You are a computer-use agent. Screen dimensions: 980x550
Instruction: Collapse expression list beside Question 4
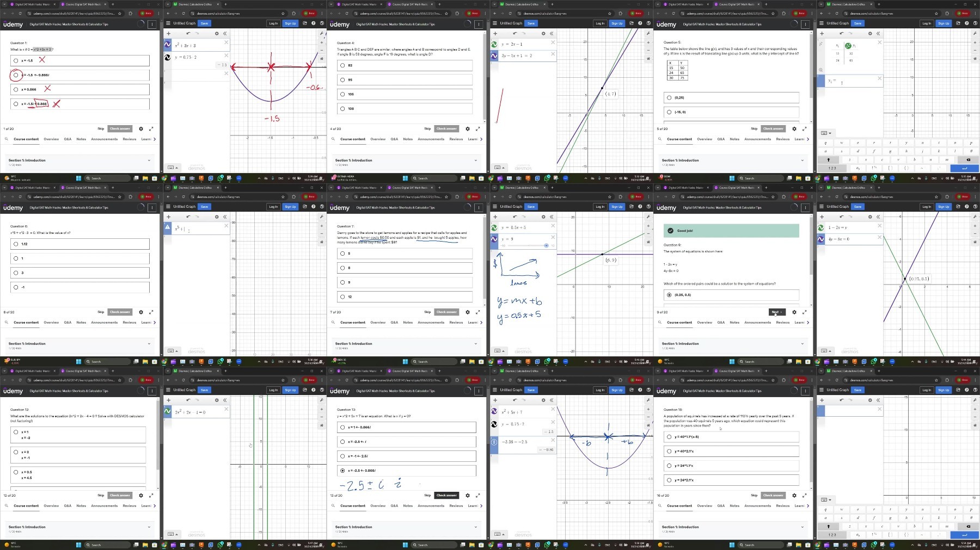pyautogui.click(x=552, y=34)
